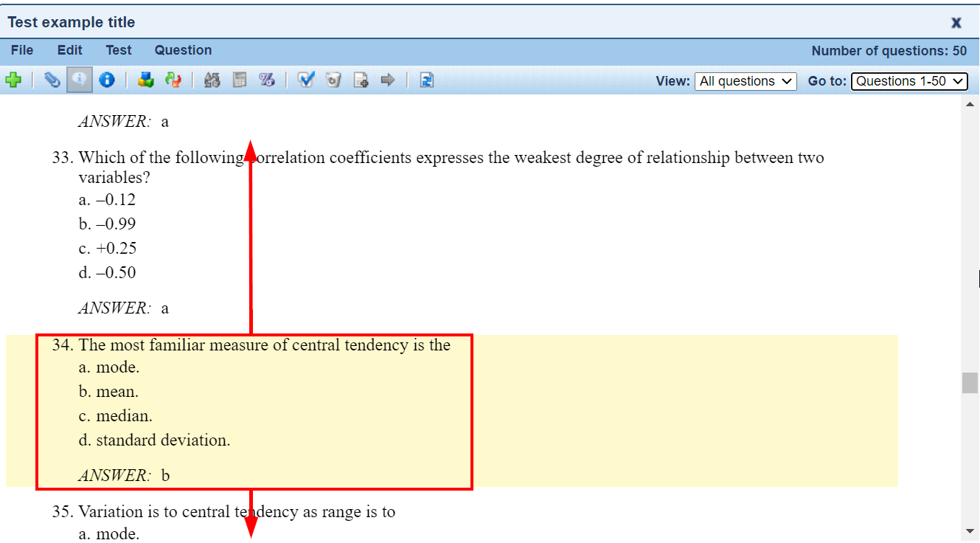Image resolution: width=980 pixels, height=543 pixels.
Task: Click the percent sign toolbar icon
Action: (267, 80)
